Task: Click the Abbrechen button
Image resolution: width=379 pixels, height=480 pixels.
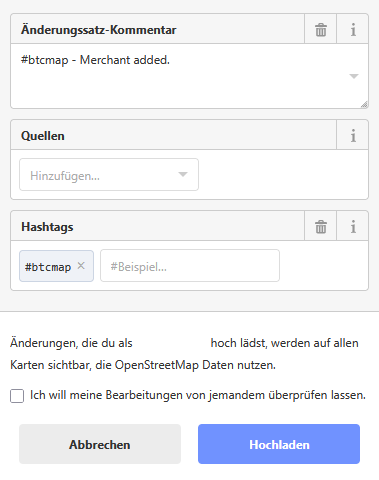Action: coord(100,444)
